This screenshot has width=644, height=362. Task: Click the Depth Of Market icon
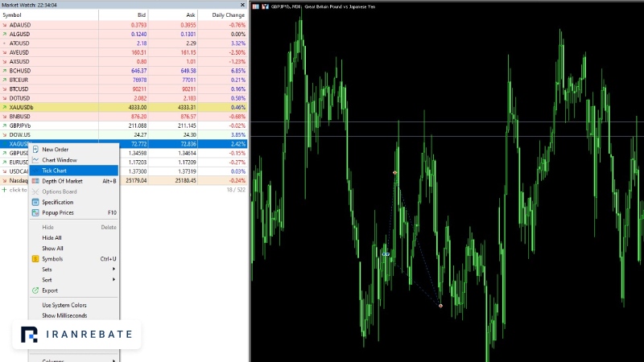tap(35, 181)
